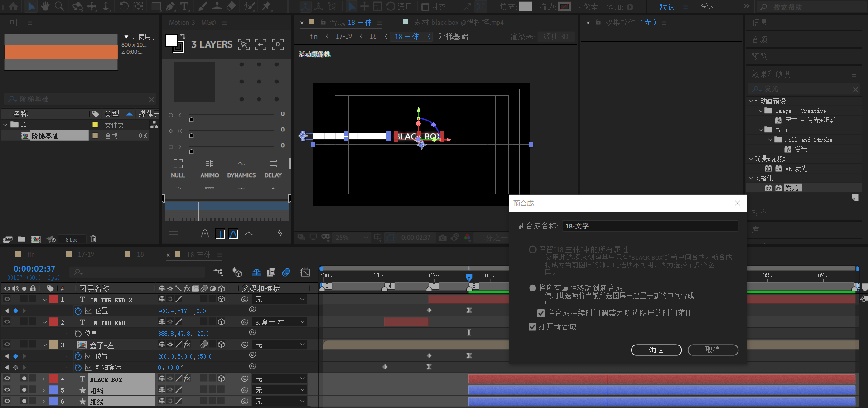Click the DELAY tool in Motion-3
This screenshot has width=868, height=408.
click(273, 168)
